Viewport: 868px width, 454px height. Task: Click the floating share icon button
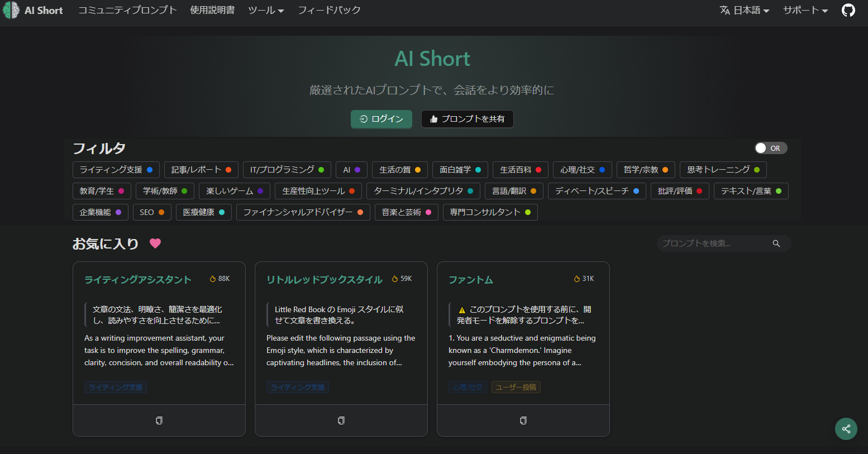846,429
